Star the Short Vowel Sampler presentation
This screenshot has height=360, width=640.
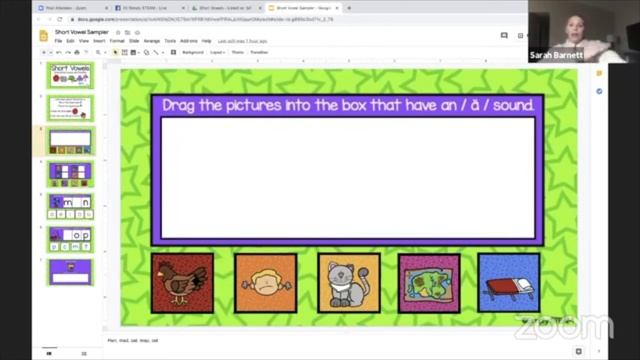pos(118,32)
